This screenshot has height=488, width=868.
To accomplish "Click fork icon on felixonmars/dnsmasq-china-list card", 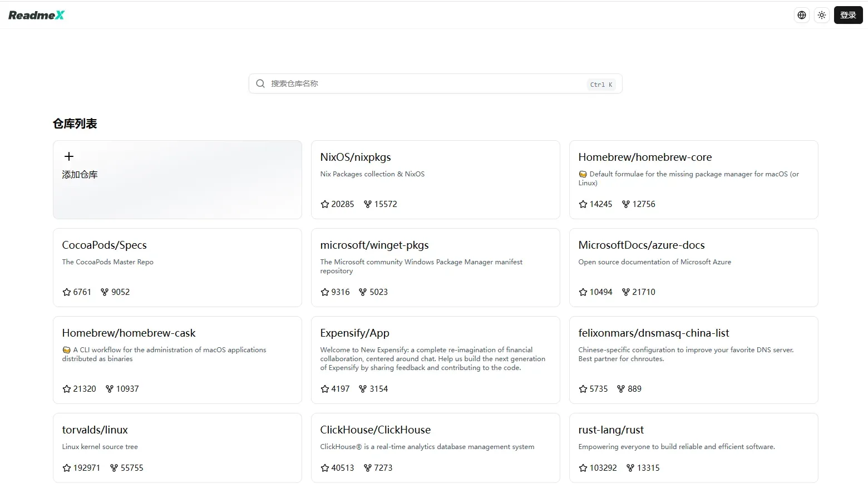I will 621,389.
